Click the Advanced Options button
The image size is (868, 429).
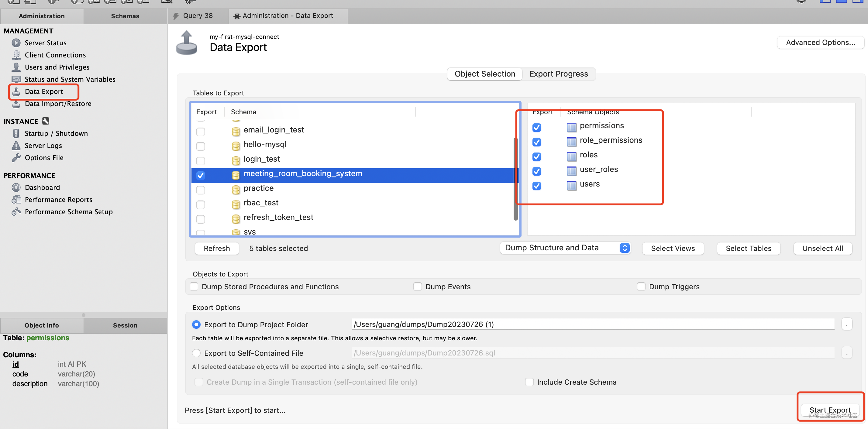pyautogui.click(x=820, y=43)
